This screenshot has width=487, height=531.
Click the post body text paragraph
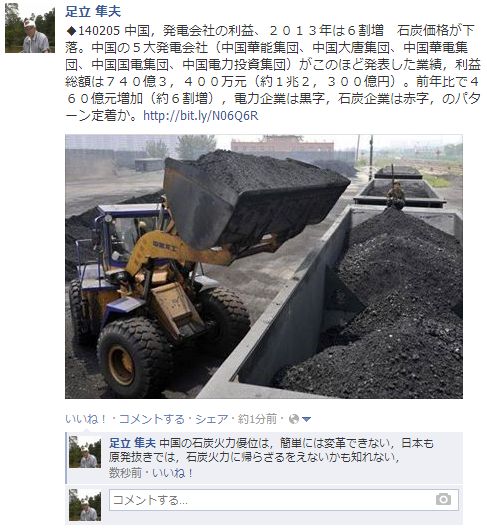pos(273,73)
